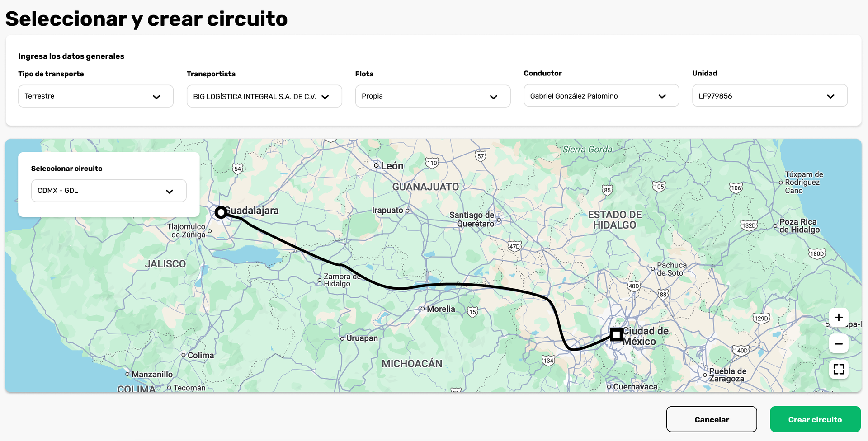This screenshot has width=868, height=441.
Task: Click highway 180D shield on map
Action: coord(817,254)
